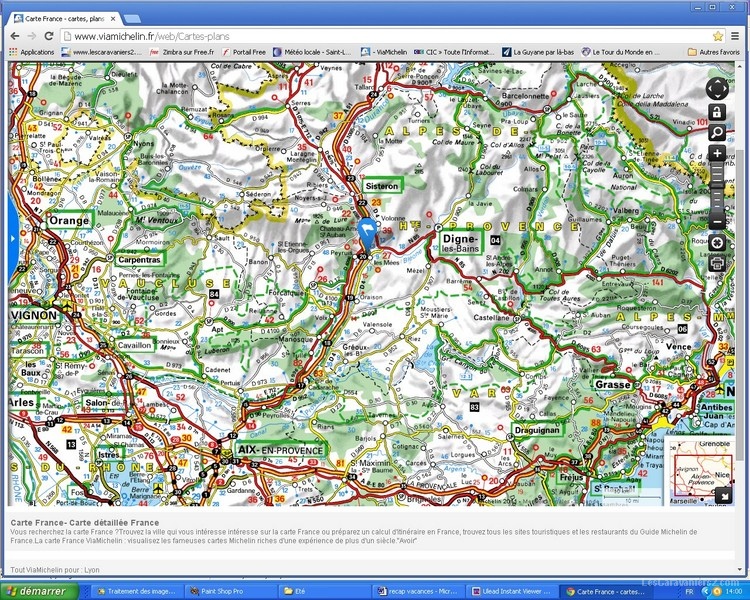
Task: Click the blue flag location marker
Action: tap(367, 233)
